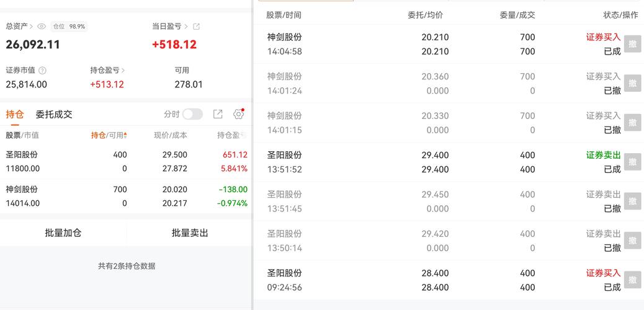
Task: Click the 撤 icon for 14:01:24 order
Action: pyautogui.click(x=632, y=83)
